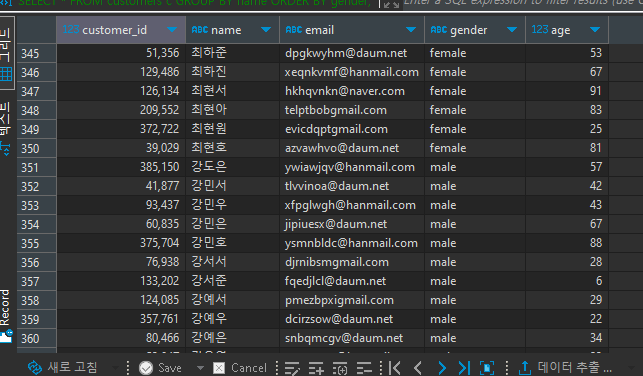Jump to the last row icon
643x376 pixels.
464,368
